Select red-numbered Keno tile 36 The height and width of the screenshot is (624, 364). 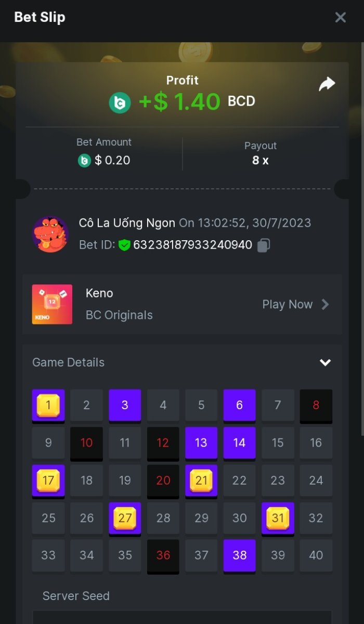coord(163,556)
